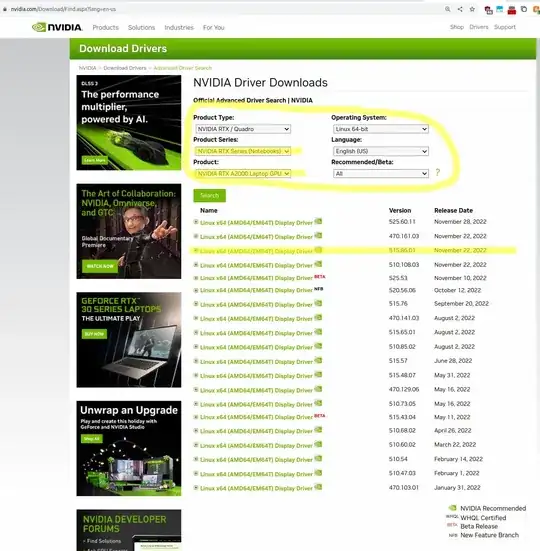
Task: Click the red extension icon in browser toolbar
Action: click(512, 10)
